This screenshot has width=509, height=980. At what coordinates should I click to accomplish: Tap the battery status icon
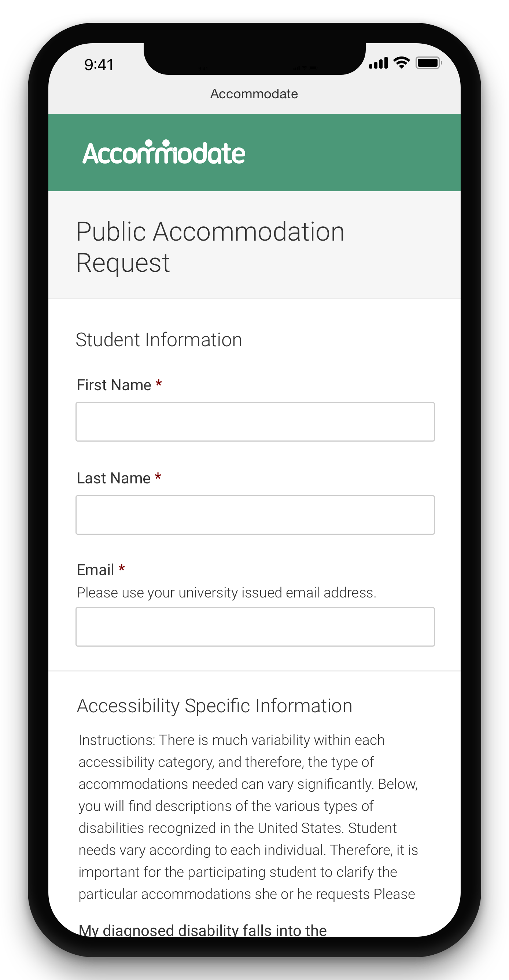428,63
